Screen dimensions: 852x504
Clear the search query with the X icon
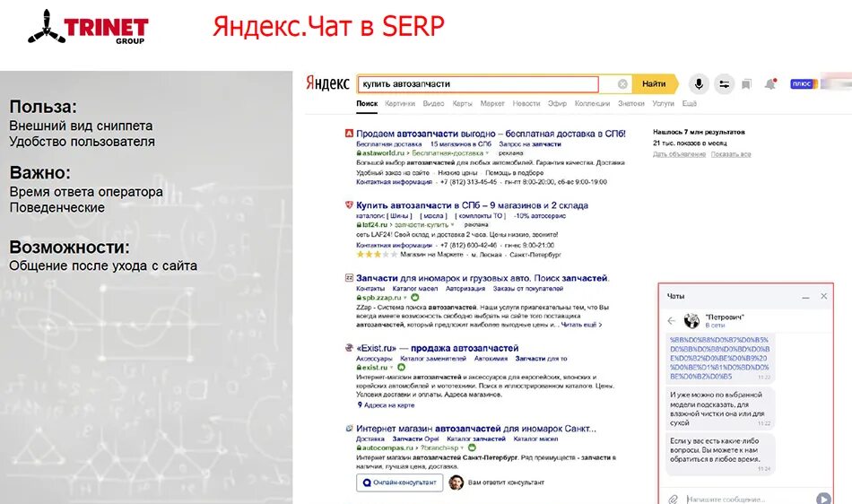[622, 84]
